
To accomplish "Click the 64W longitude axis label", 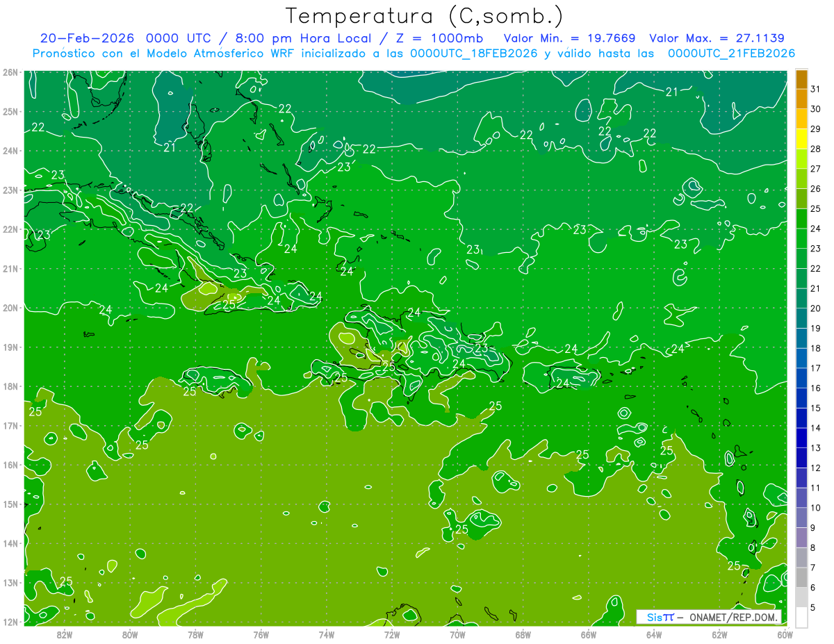I will click(654, 634).
